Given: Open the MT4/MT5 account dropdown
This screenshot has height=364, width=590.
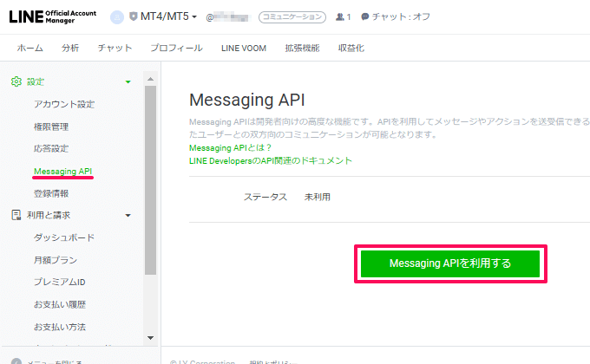Looking at the screenshot, I should tap(168, 16).
